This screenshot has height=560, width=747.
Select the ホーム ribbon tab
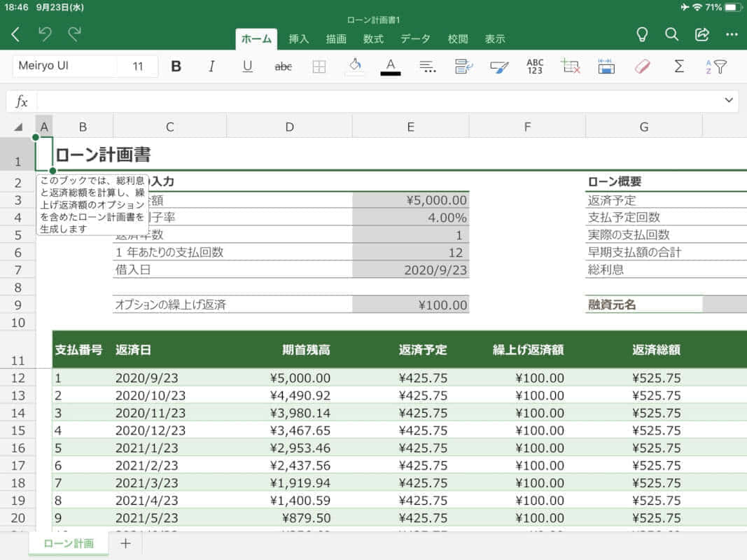[x=256, y=39]
